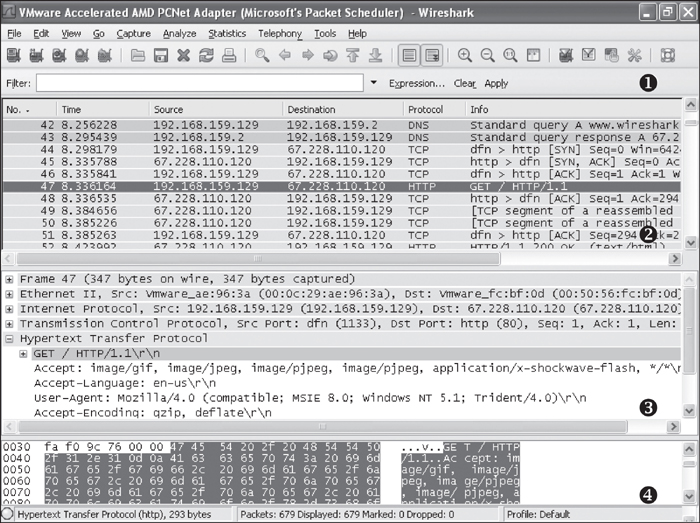Viewport: 700px width, 523px height.
Task: Open the File menu
Action: pos(14,33)
